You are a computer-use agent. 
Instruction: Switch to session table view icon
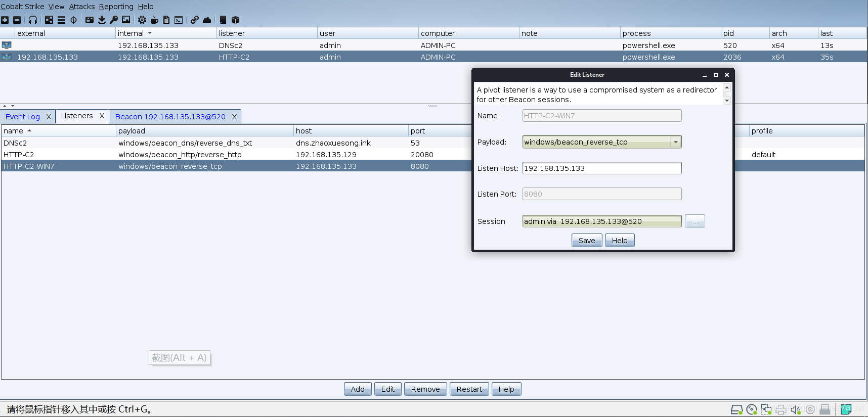pos(61,20)
